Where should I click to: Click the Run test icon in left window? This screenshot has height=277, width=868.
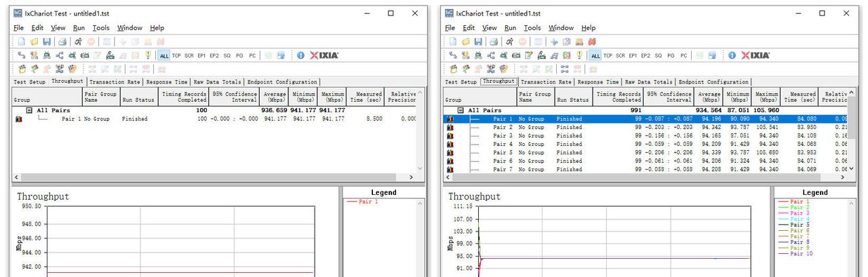click(x=79, y=42)
